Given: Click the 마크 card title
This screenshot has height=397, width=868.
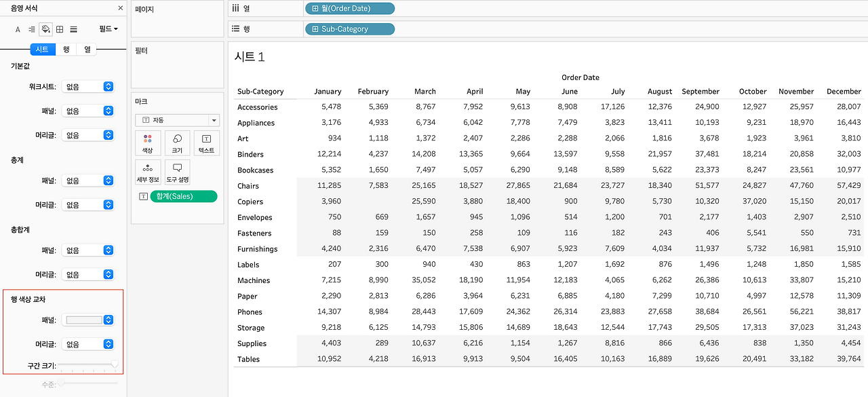Looking at the screenshot, I should click(141, 101).
